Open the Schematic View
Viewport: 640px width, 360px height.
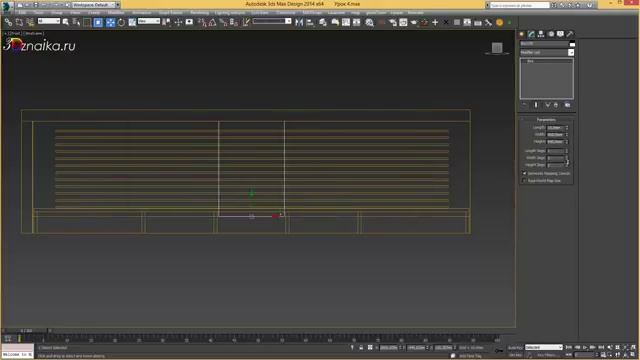pos(356,22)
